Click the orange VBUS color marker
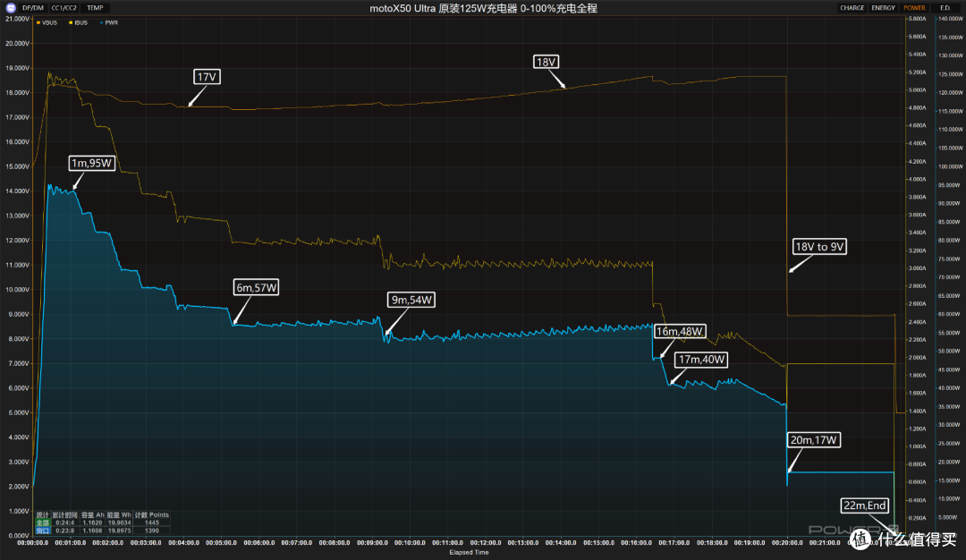Image resolution: width=966 pixels, height=560 pixels. [38, 22]
